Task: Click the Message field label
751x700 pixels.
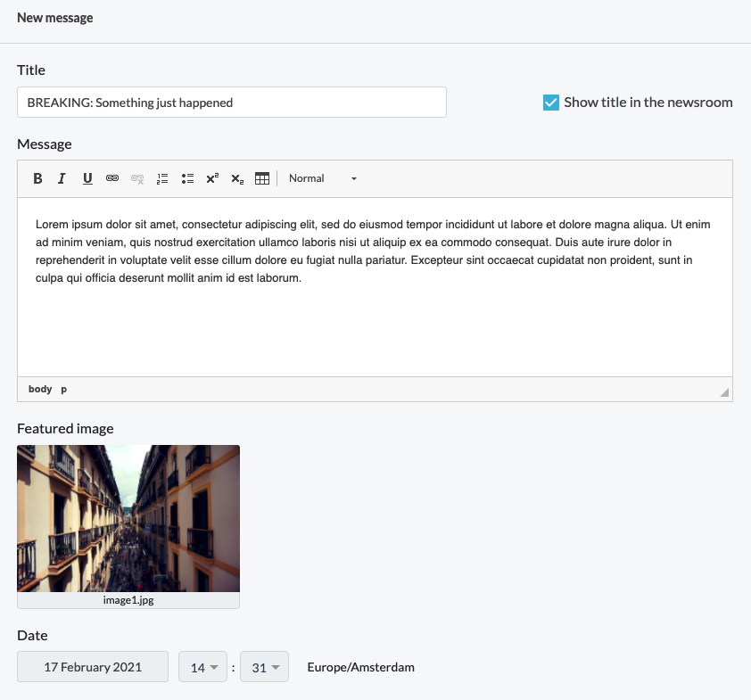Action: coord(45,144)
